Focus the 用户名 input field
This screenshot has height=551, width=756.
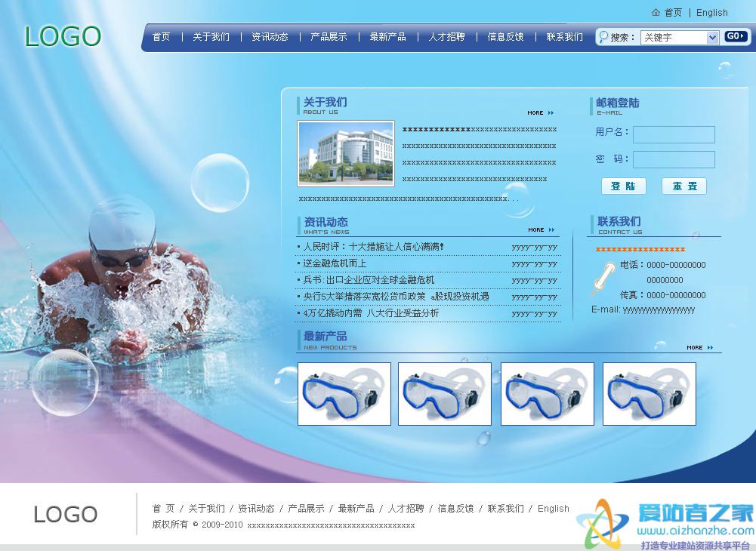click(673, 134)
